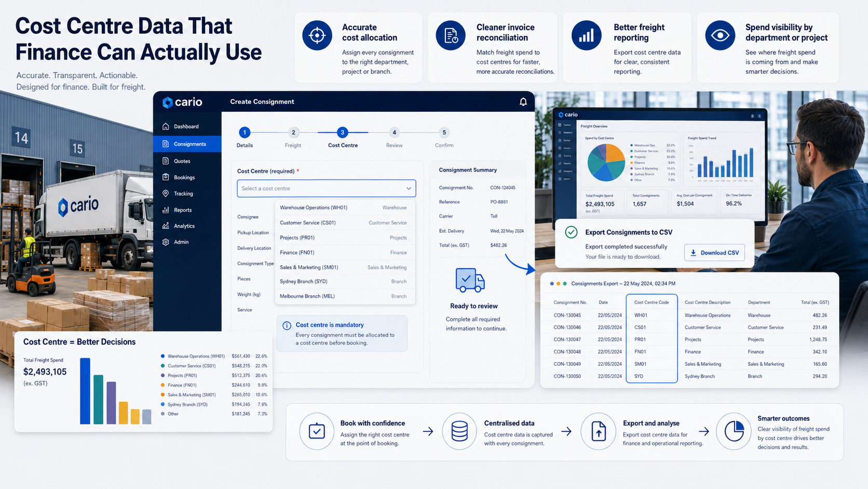Screen dimensions: 868x489
Task: Click the Spend visibility eye icon
Action: click(x=720, y=35)
